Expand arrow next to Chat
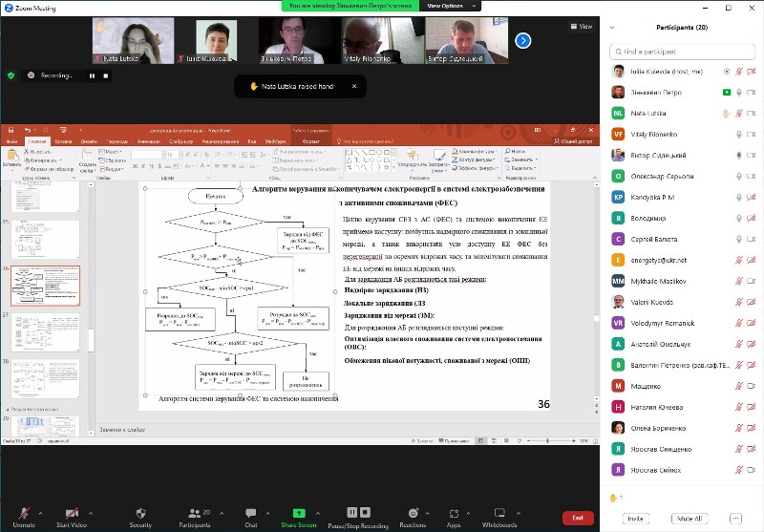Image resolution: width=764 pixels, height=532 pixels. pos(267,513)
